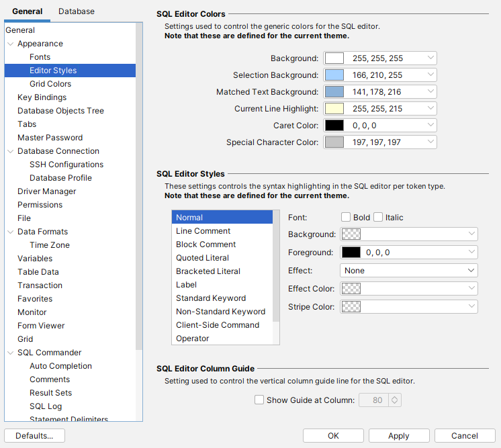
Task: Select Key Bindings in the settings tree
Action: pyautogui.click(x=42, y=97)
